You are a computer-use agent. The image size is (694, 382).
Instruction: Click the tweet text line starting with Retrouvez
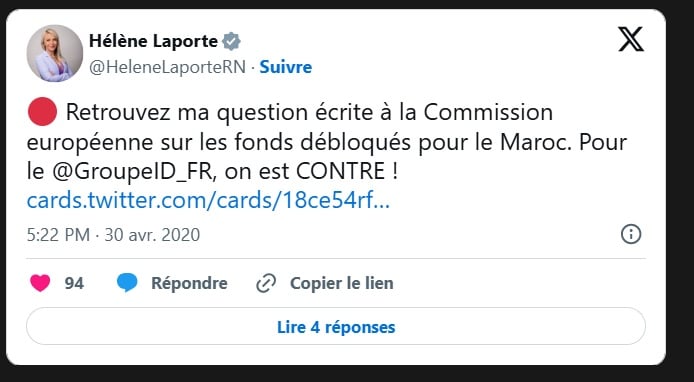coord(309,112)
